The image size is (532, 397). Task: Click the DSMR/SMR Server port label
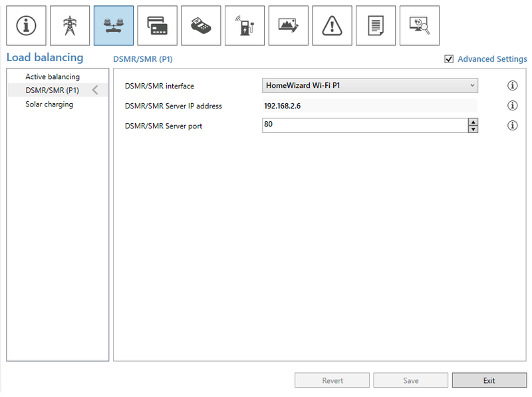point(164,126)
